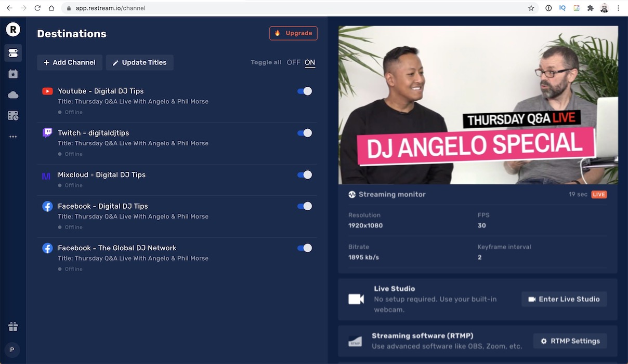Image resolution: width=628 pixels, height=364 pixels.
Task: Open RTMP Settings for streaming software
Action: click(570, 341)
